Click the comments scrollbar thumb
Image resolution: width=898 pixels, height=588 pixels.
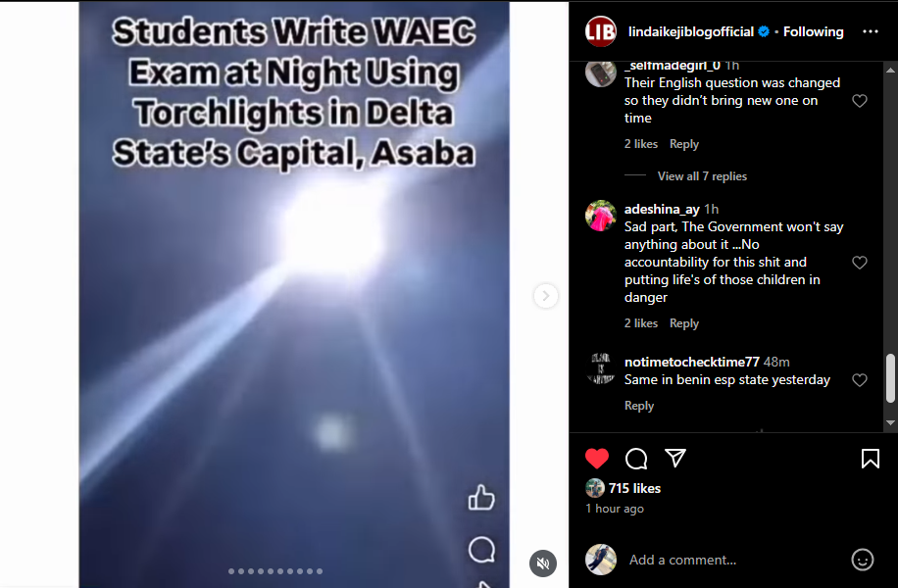890,378
